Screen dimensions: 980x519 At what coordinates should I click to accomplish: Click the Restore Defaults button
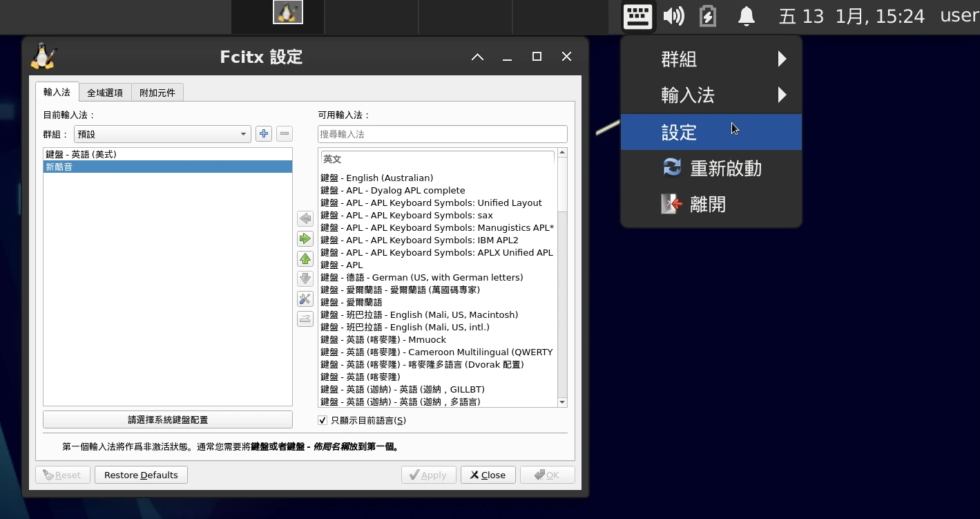[x=141, y=475]
